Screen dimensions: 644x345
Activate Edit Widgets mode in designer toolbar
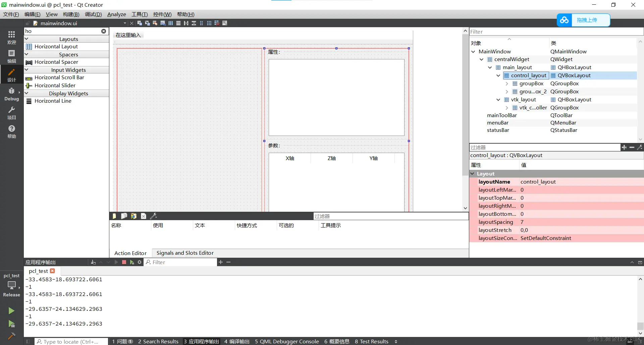tap(140, 23)
